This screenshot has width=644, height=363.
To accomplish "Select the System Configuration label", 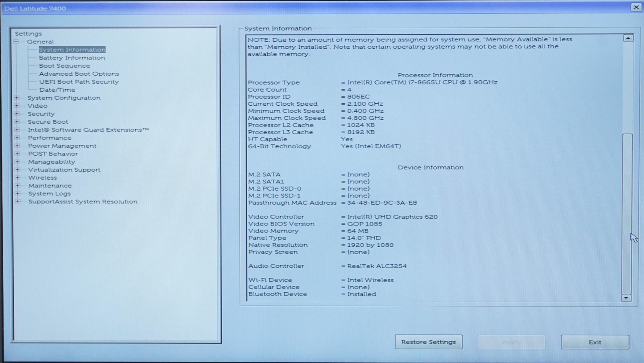I will click(x=64, y=98).
